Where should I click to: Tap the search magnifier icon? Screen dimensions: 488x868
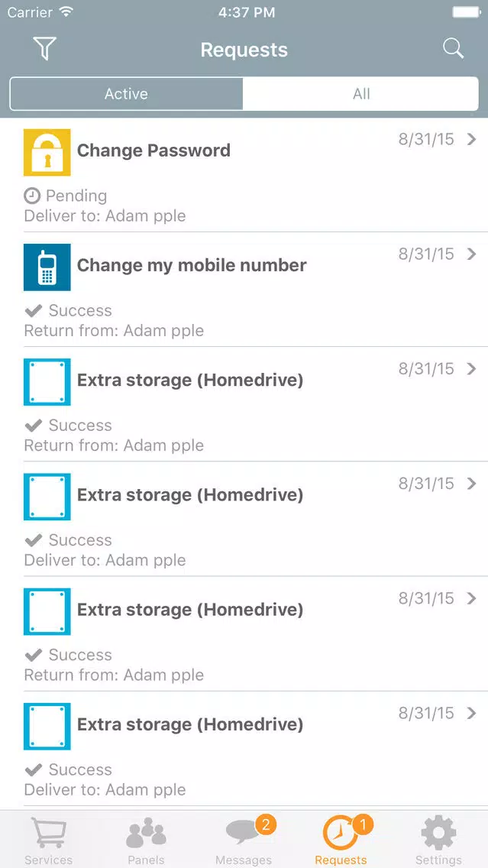click(453, 48)
